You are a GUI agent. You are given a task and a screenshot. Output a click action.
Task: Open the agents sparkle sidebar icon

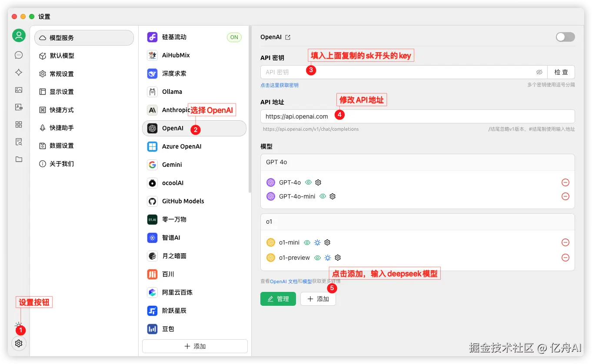pos(19,73)
